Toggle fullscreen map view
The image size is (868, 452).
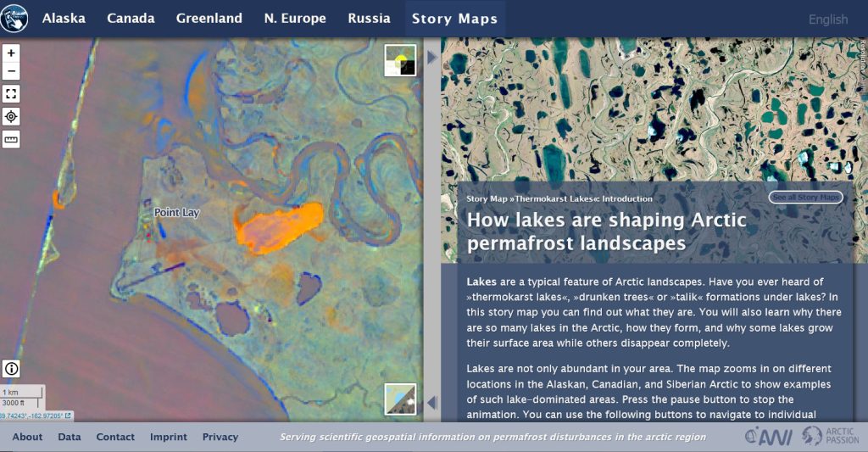tap(11, 94)
